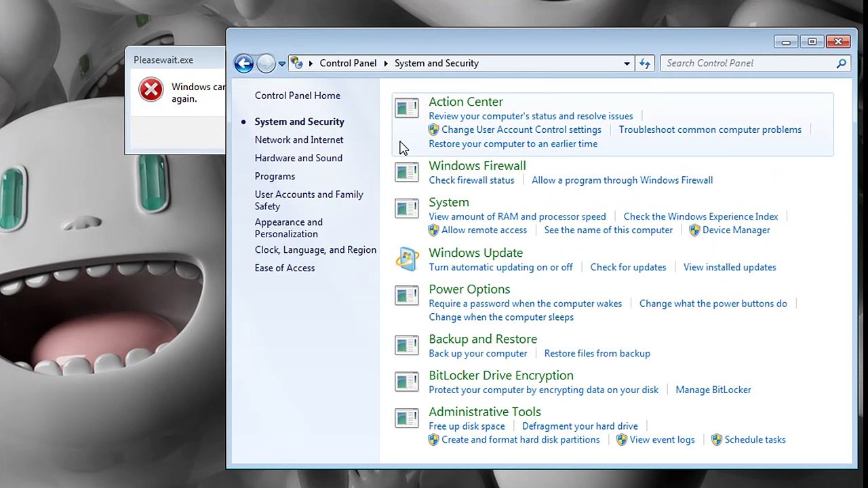Click Require a password when computer wakes
The image size is (868, 488).
[526, 304]
